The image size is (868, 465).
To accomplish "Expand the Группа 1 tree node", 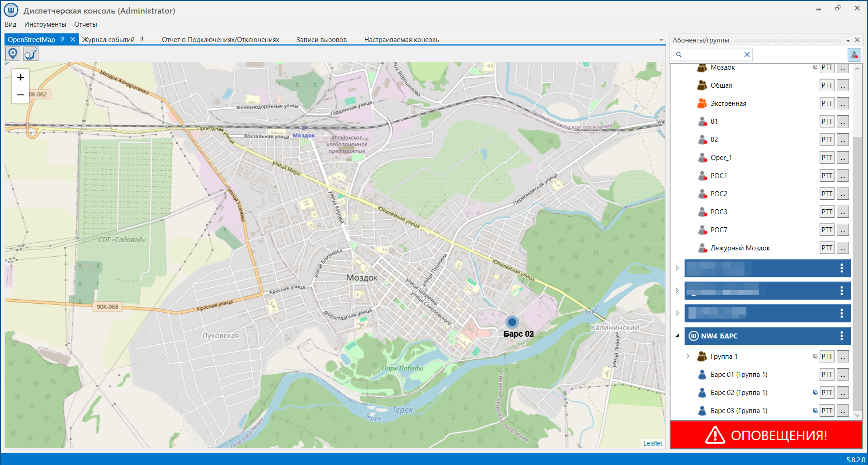I will 688,356.
